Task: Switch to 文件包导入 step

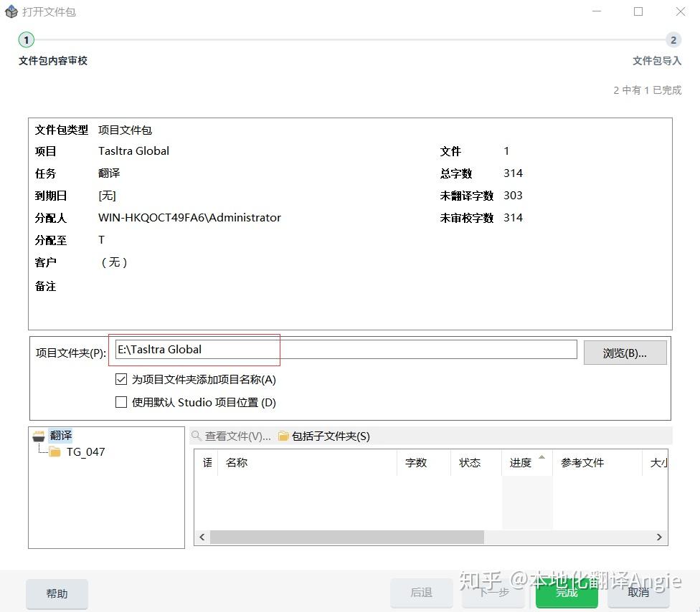Action: pos(657,60)
